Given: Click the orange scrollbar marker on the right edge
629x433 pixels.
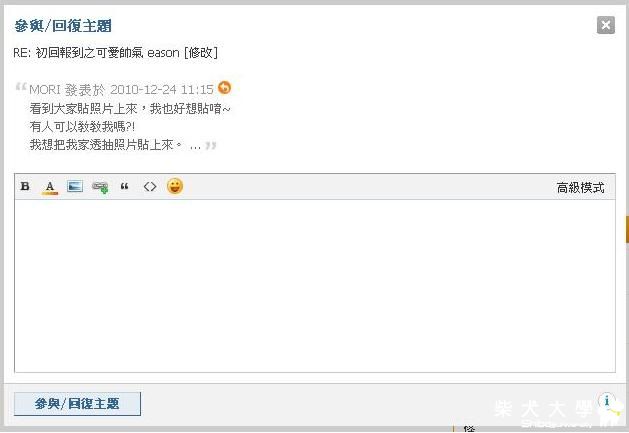Looking at the screenshot, I should [x=627, y=229].
